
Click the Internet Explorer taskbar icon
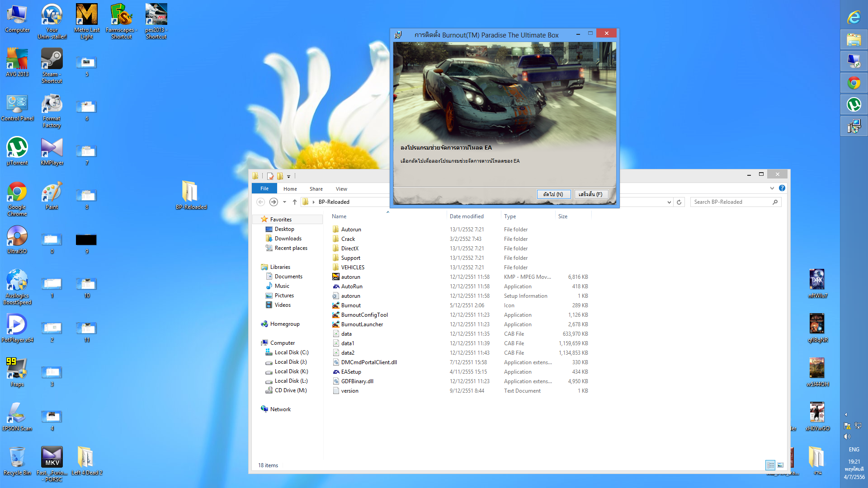854,18
